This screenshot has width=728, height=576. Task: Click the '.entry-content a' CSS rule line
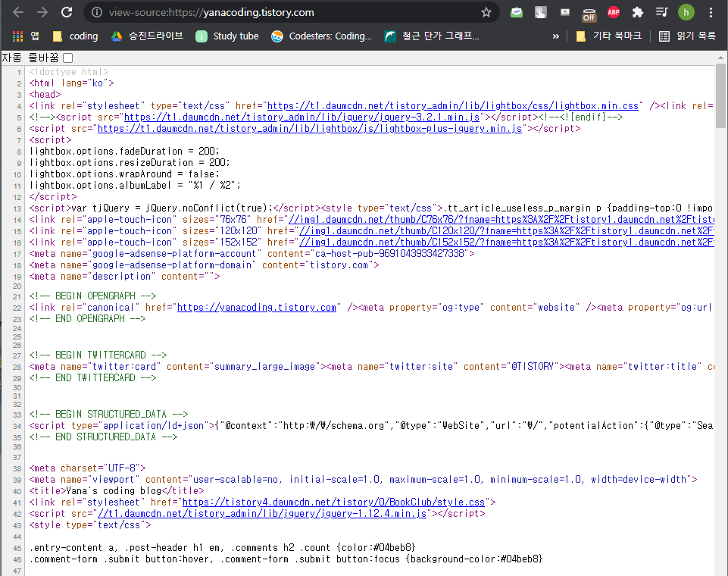[223, 548]
